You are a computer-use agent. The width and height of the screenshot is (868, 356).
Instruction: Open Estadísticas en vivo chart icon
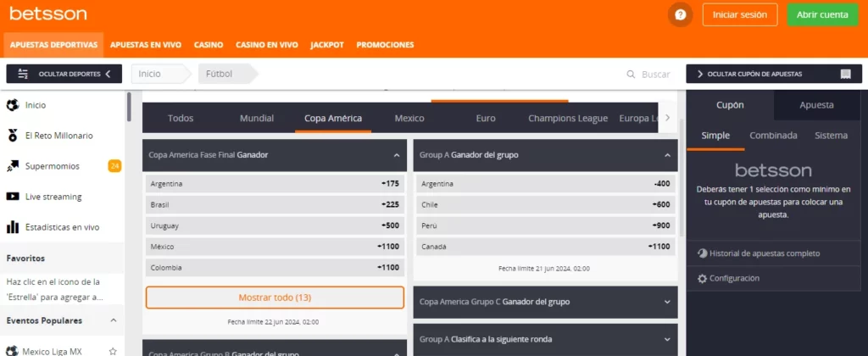(13, 227)
